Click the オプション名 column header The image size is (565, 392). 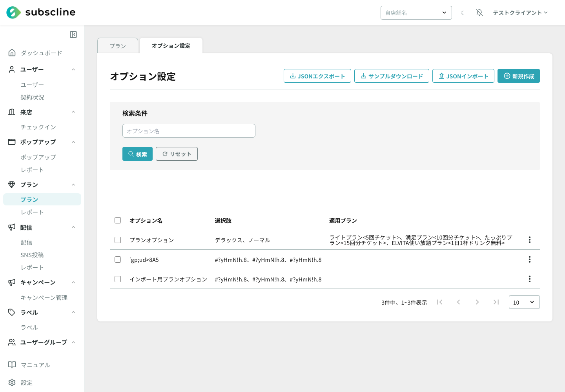point(146,221)
